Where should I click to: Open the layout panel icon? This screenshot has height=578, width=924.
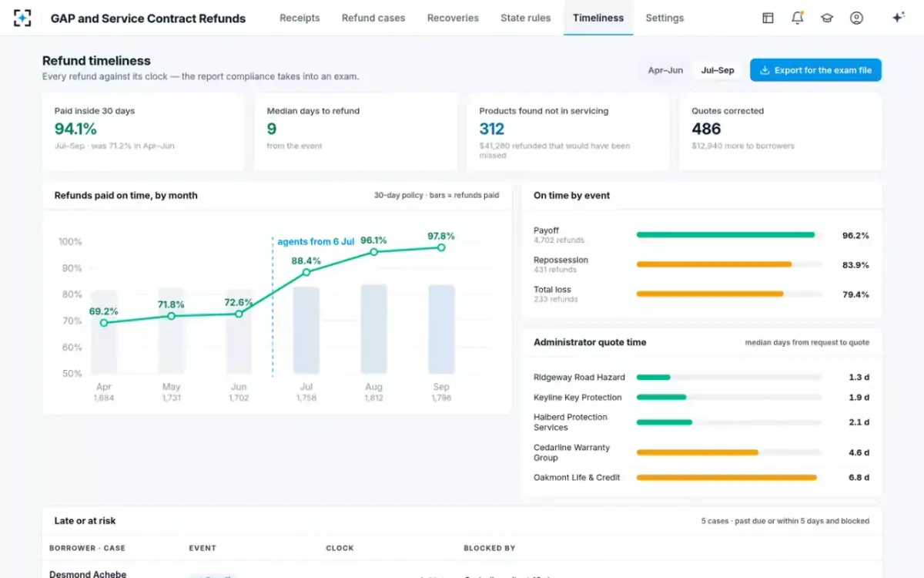(768, 18)
